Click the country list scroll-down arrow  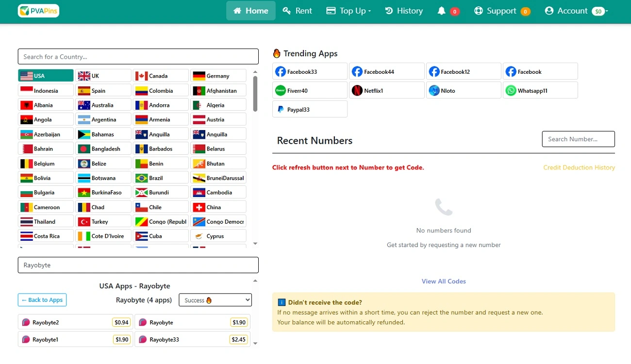coord(255,244)
